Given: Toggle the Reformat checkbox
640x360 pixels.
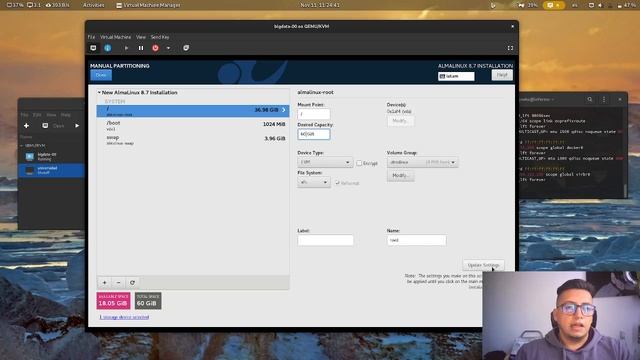Looking at the screenshot, I should click(338, 183).
